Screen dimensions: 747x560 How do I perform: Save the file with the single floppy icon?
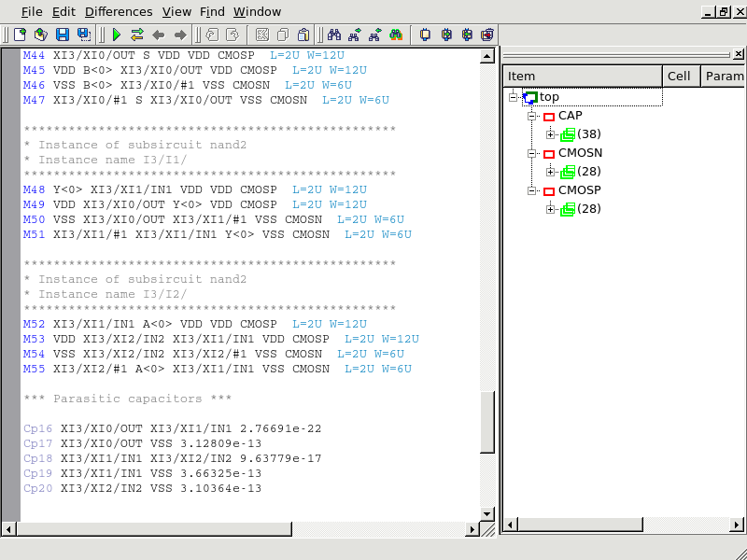(63, 35)
